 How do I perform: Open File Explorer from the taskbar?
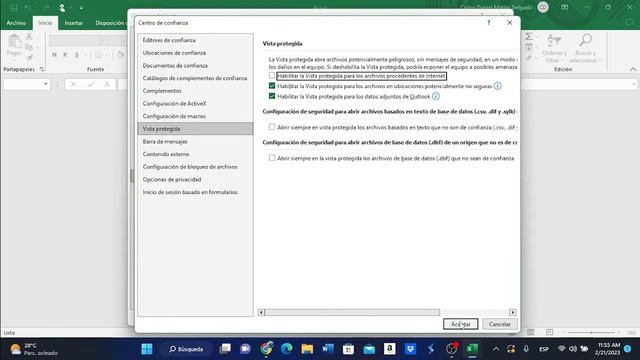(x=307, y=349)
